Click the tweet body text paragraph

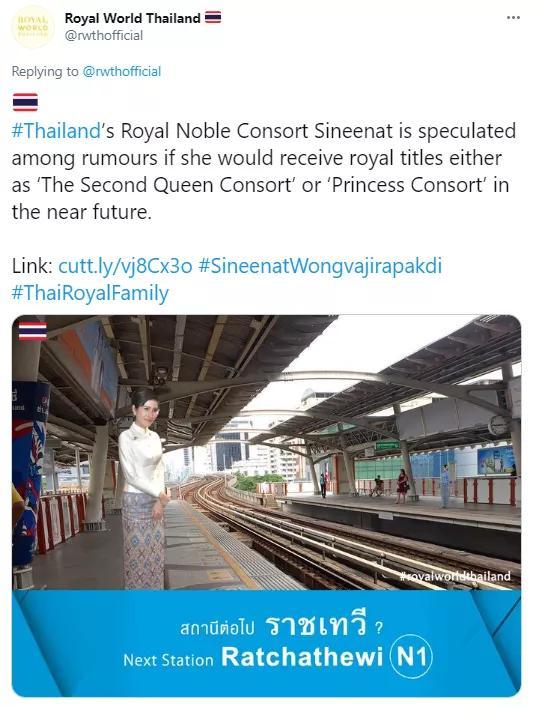point(264,172)
